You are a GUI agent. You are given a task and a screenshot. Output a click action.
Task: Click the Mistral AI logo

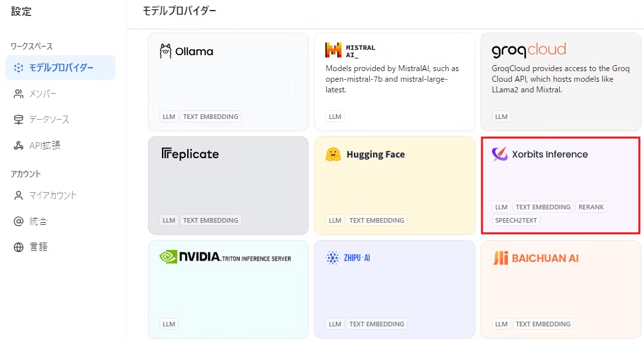pyautogui.click(x=351, y=51)
